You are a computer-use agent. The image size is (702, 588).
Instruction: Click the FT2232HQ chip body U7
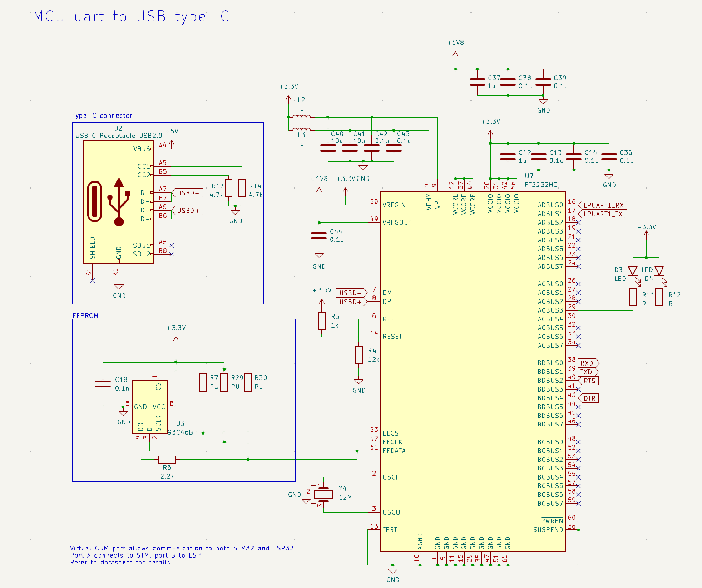[x=473, y=372]
